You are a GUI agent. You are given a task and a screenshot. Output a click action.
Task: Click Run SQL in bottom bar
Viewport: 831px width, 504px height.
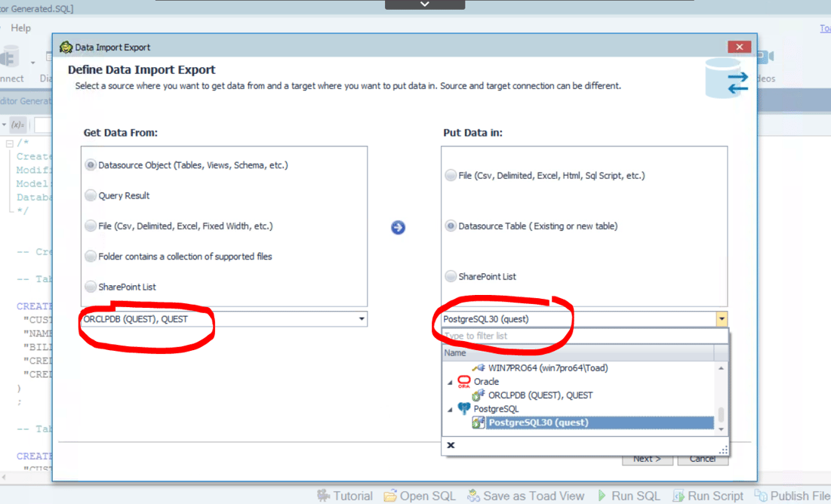629,496
